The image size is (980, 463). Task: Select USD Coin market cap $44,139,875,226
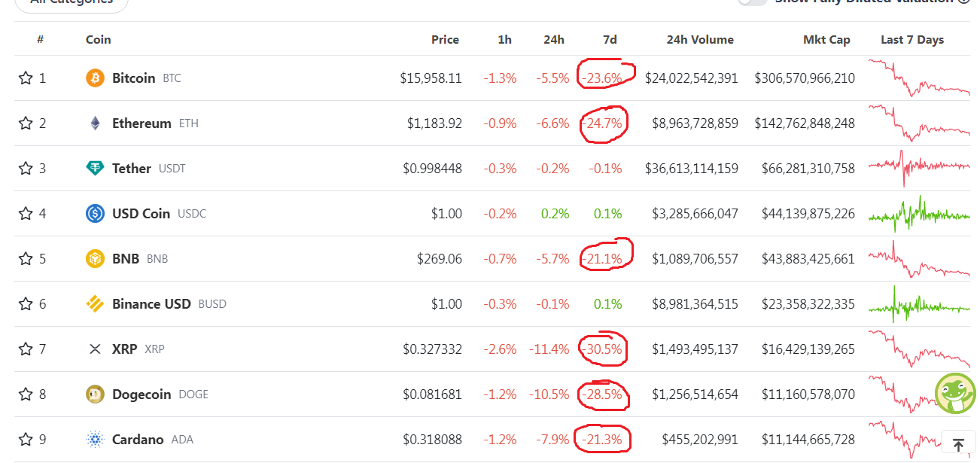pyautogui.click(x=808, y=214)
